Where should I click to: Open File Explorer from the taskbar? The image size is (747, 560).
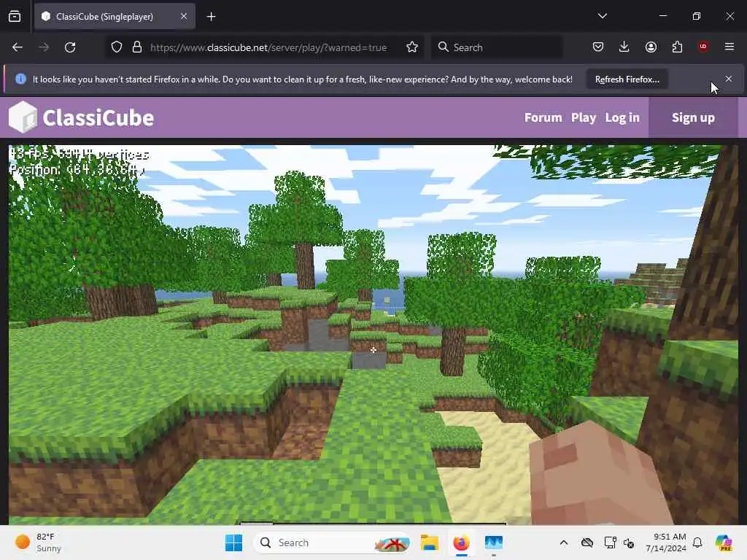point(429,542)
